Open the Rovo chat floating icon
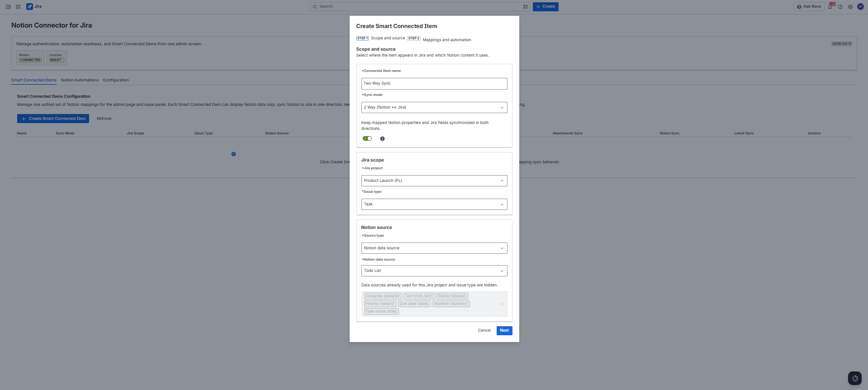 click(x=854, y=378)
